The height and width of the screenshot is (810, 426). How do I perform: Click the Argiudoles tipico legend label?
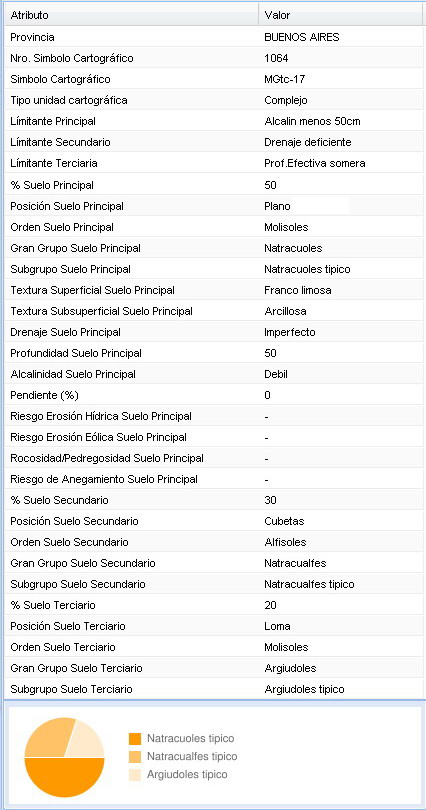tap(187, 774)
